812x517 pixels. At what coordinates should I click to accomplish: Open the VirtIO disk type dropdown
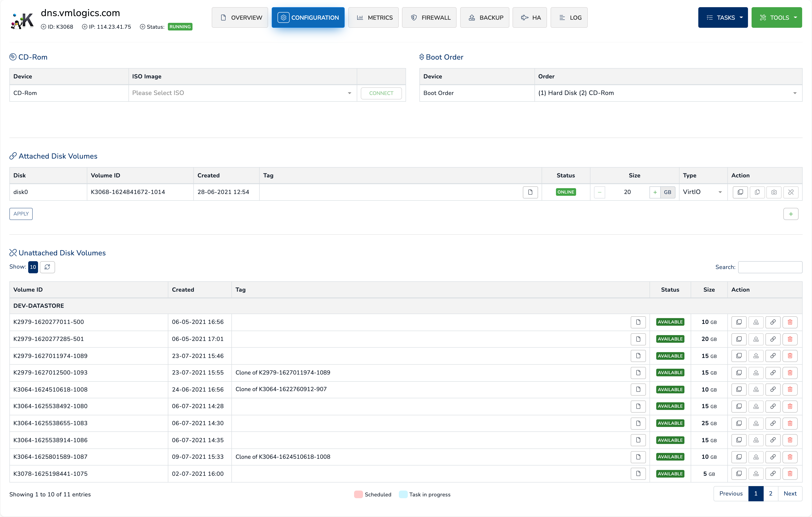(x=703, y=192)
